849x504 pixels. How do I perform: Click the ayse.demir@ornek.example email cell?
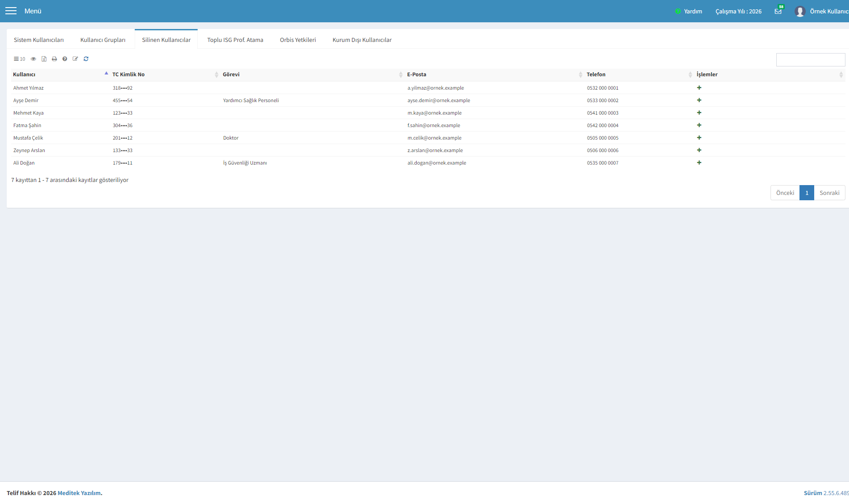pos(439,100)
